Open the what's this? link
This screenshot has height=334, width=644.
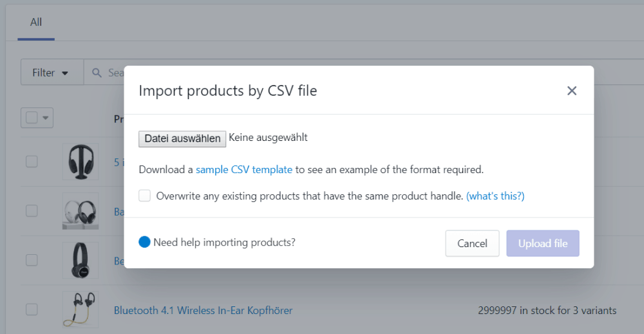tap(495, 196)
